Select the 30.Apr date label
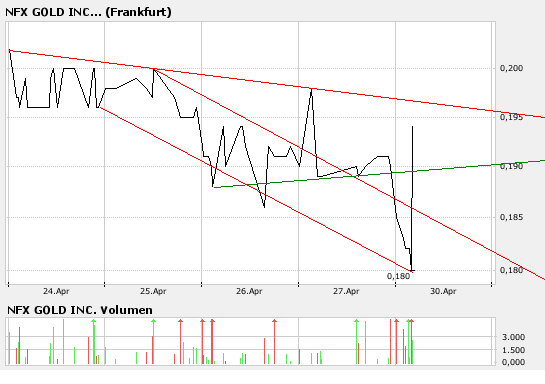The height and width of the screenshot is (384, 545). pyautogui.click(x=443, y=291)
